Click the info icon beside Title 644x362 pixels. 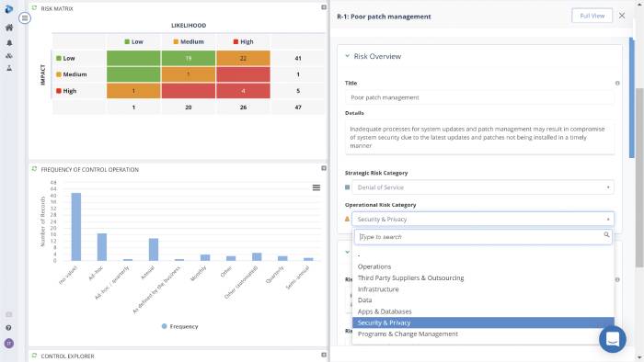click(x=617, y=84)
